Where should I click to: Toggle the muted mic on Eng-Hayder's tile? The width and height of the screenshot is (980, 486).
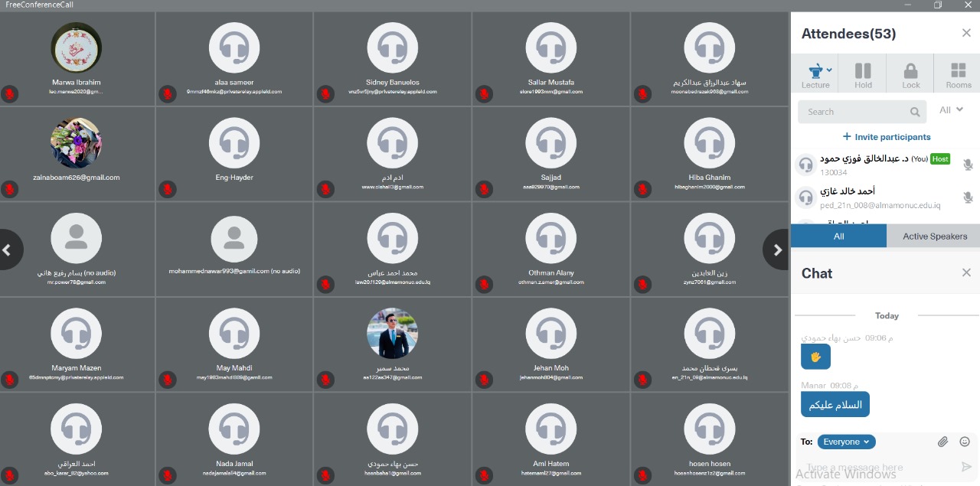click(167, 189)
